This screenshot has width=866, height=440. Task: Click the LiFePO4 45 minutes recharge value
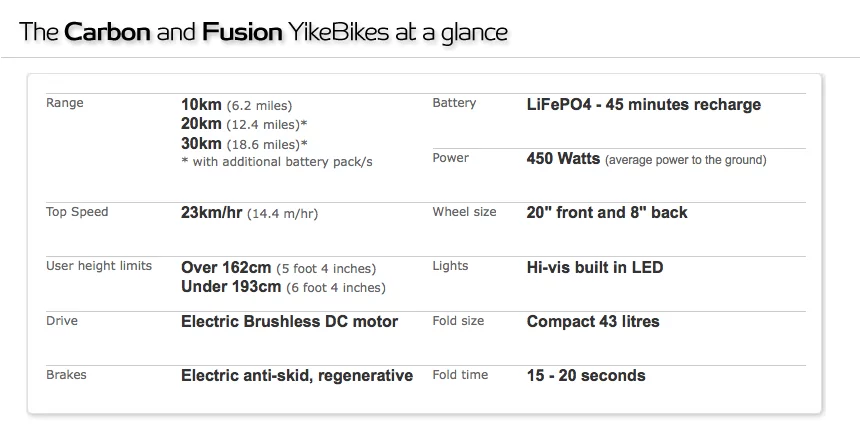click(x=643, y=105)
